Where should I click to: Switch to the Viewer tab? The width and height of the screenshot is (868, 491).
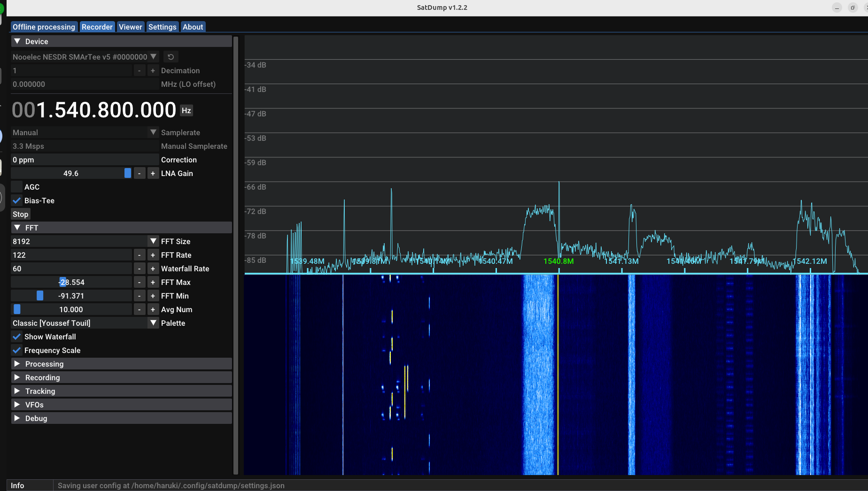tap(130, 27)
